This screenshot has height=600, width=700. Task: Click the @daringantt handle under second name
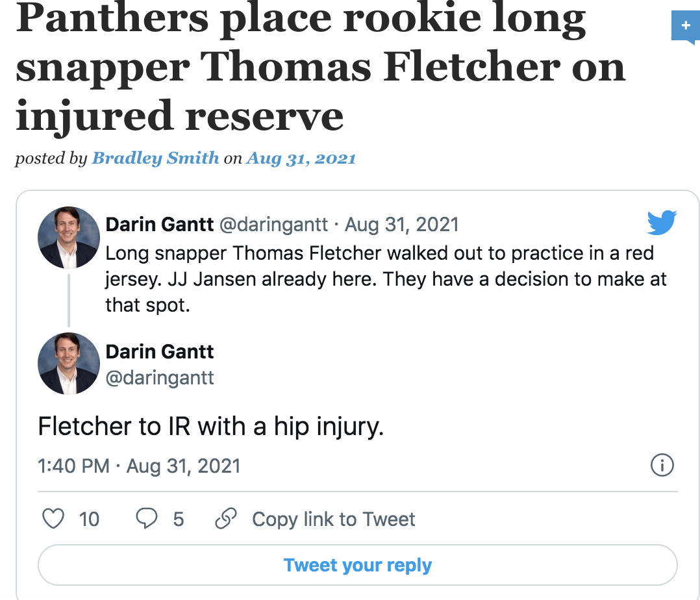point(159,378)
